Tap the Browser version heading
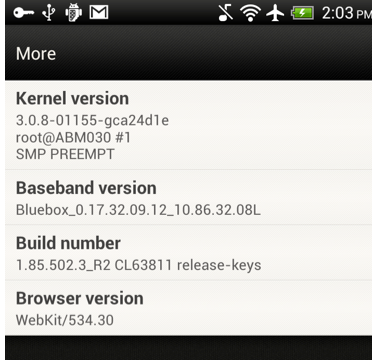Viewport: 372px width, 360px height. (x=80, y=298)
